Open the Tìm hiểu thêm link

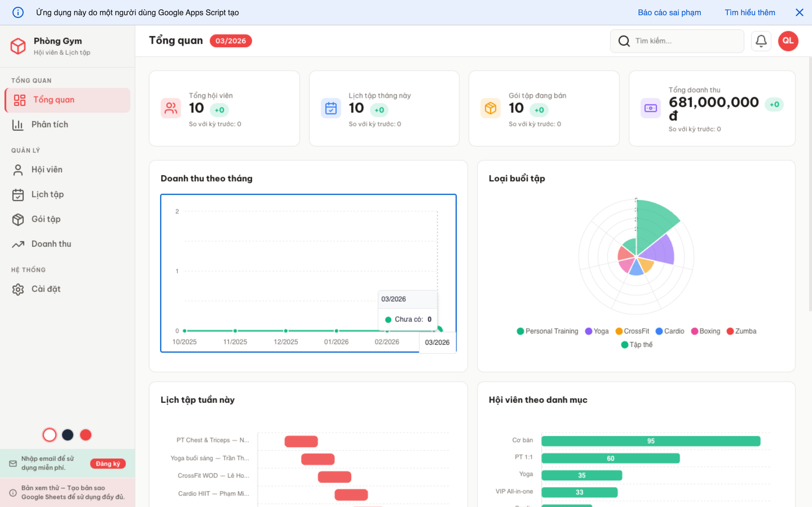point(750,12)
